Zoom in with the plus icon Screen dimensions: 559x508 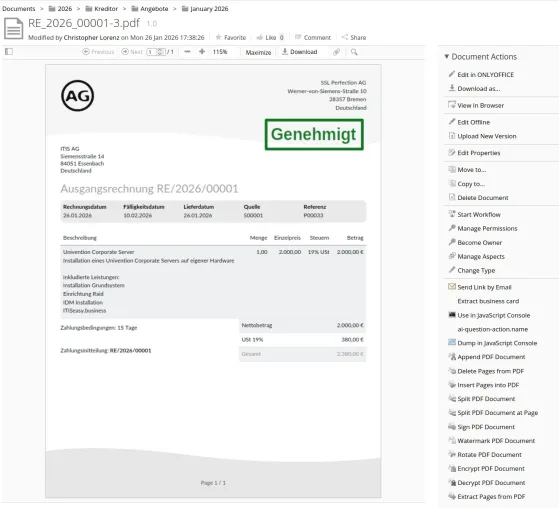[202, 52]
